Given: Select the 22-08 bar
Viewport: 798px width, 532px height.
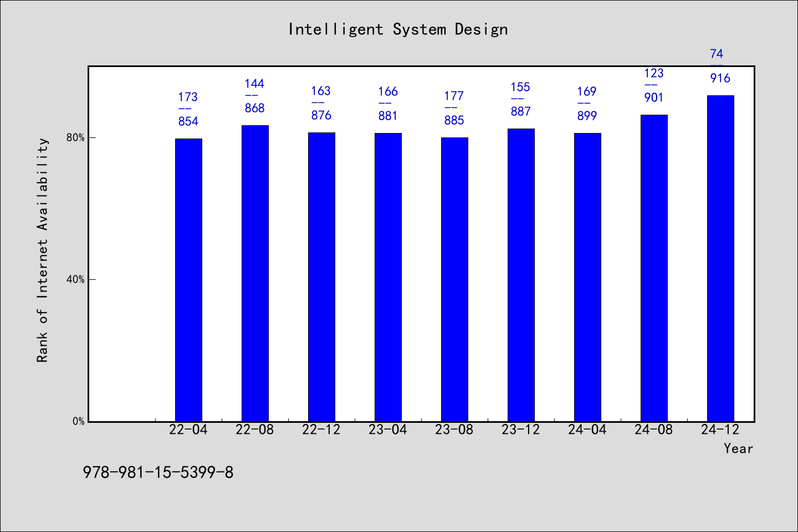Looking at the screenshot, I should [255, 273].
